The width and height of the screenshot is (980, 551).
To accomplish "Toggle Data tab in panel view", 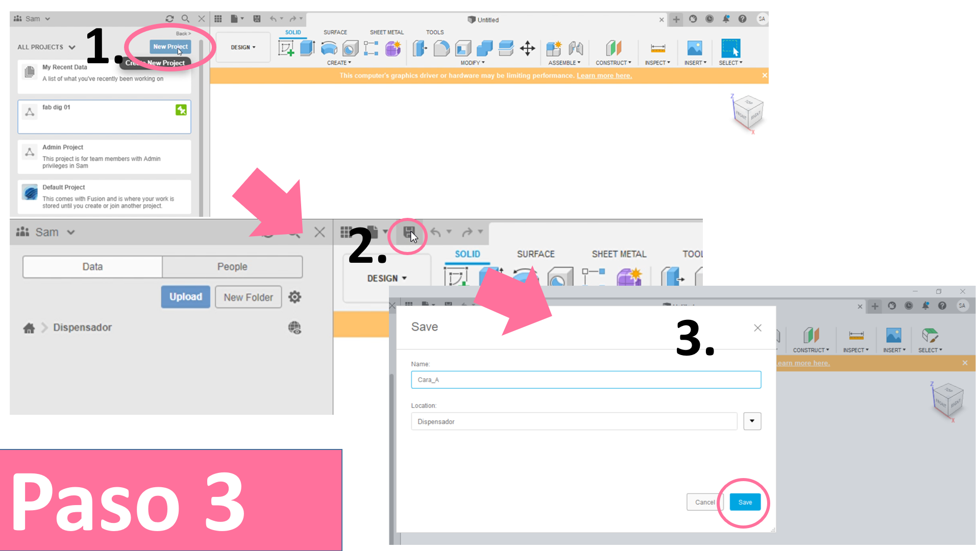I will coord(93,266).
